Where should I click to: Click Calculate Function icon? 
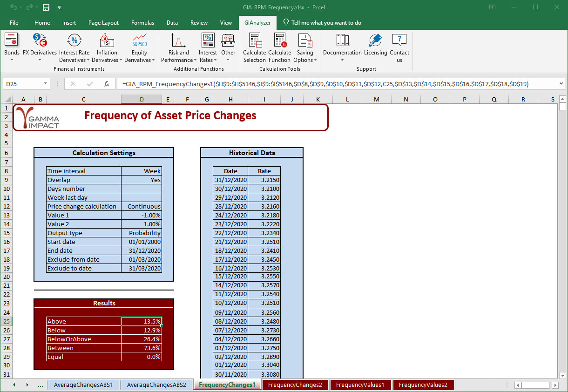280,40
